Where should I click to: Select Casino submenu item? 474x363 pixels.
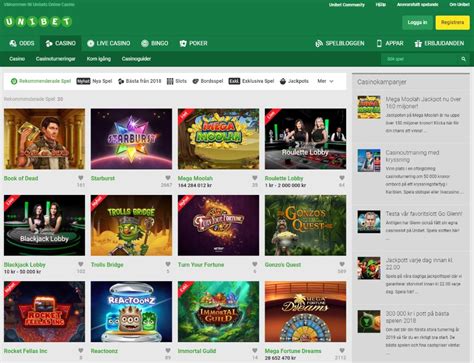(17, 59)
